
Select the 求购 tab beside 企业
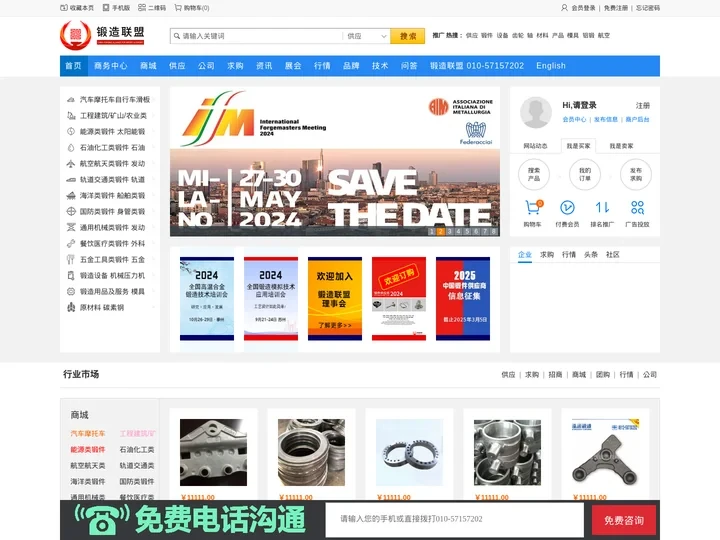pyautogui.click(x=546, y=254)
